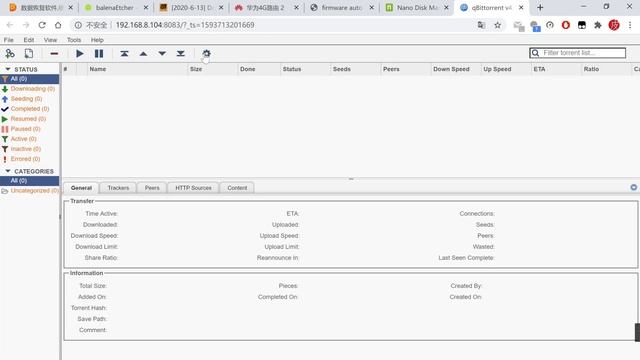Bookmark this page with the star icon
The width and height of the screenshot is (640, 360).
click(497, 25)
